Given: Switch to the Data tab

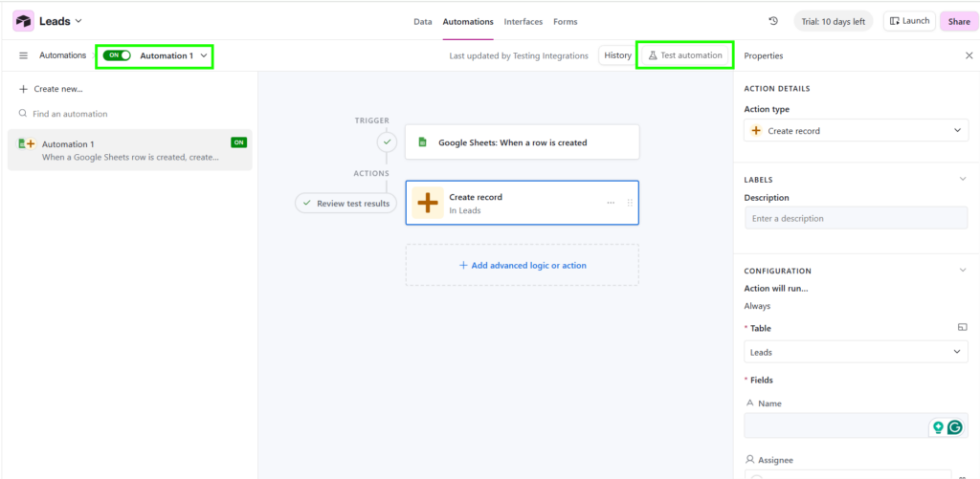Looking at the screenshot, I should pyautogui.click(x=422, y=21).
